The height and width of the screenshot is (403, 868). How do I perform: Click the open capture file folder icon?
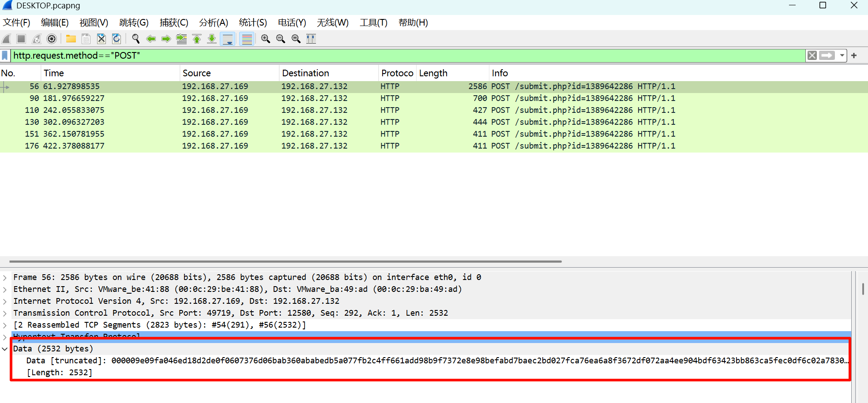tap(71, 39)
